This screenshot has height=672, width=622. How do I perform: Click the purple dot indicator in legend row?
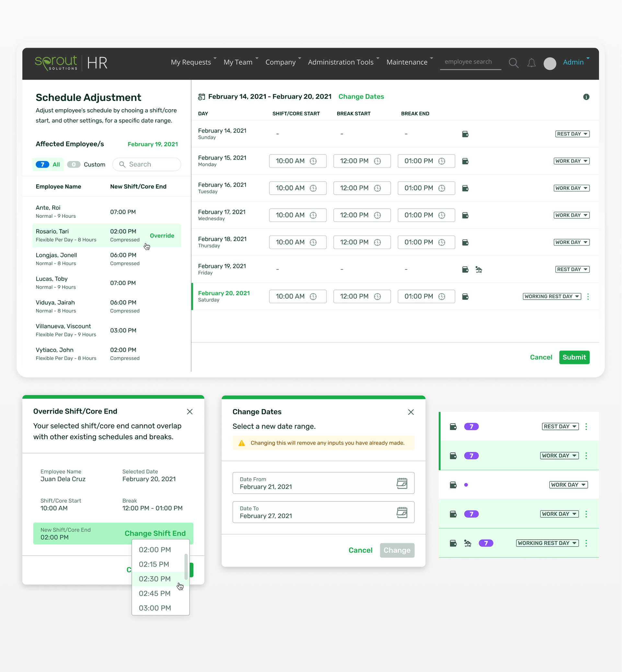pos(466,485)
